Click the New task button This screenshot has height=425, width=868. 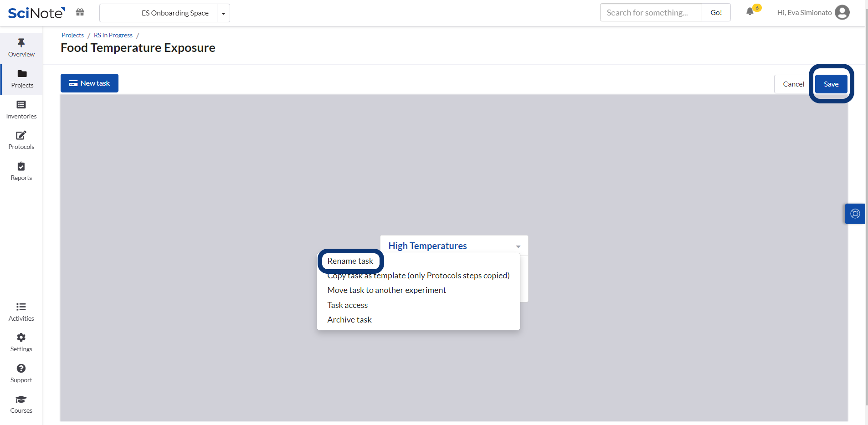89,83
